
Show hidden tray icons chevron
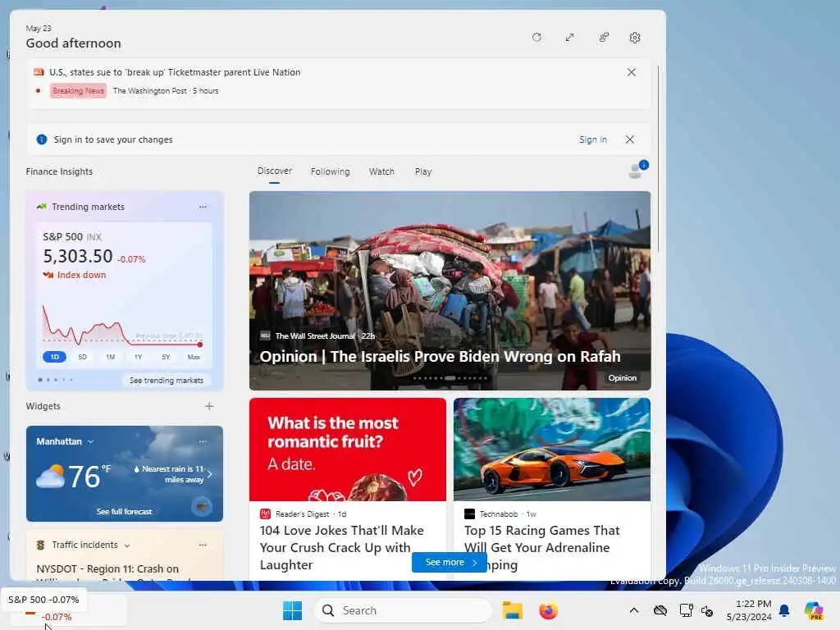click(x=634, y=610)
